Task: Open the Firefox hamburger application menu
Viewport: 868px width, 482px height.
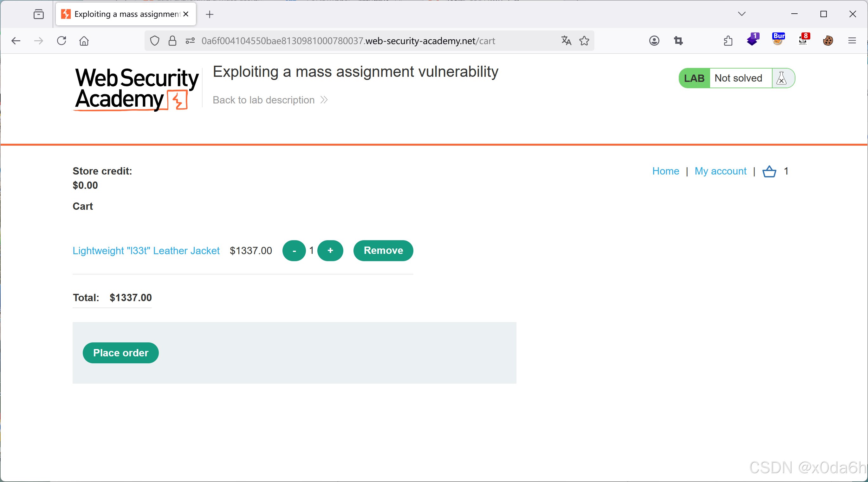Action: [852, 41]
